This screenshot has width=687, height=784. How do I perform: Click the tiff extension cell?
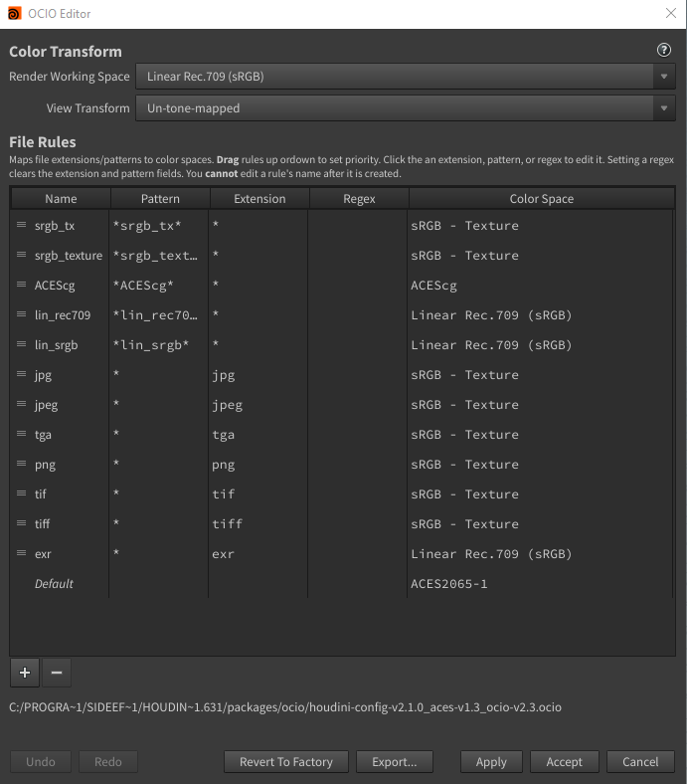pyautogui.click(x=258, y=524)
